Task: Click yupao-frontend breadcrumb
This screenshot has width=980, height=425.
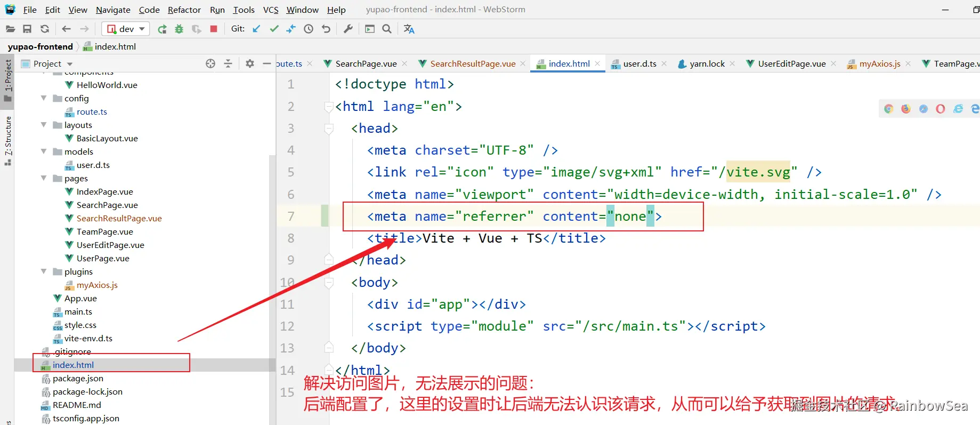Action: click(x=41, y=46)
